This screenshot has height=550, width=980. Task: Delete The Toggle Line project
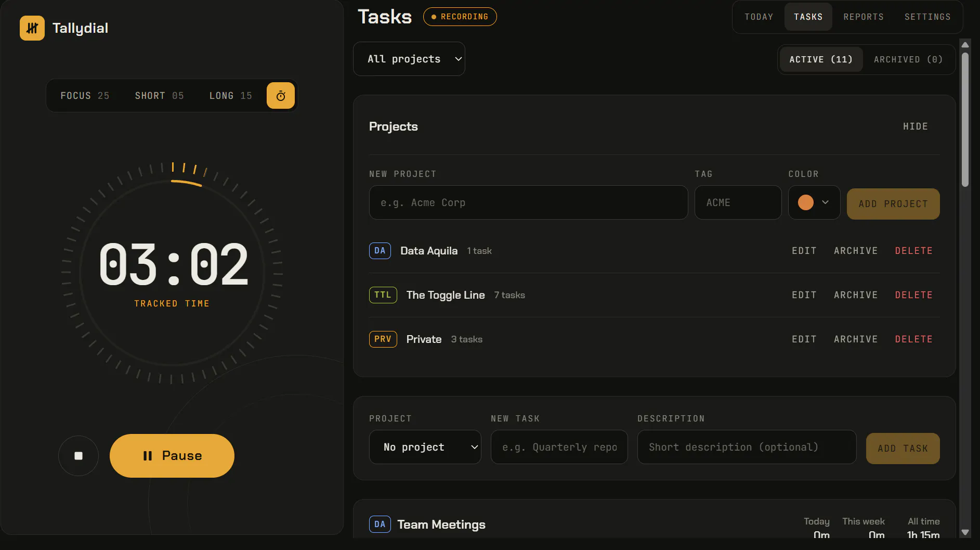913,295
